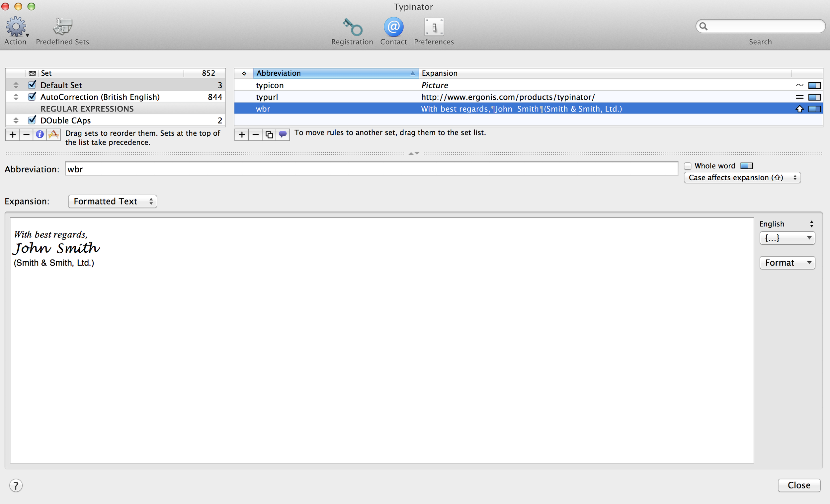The image size is (830, 504).
Task: Click whole-word indicator on typurl row
Action: point(814,97)
